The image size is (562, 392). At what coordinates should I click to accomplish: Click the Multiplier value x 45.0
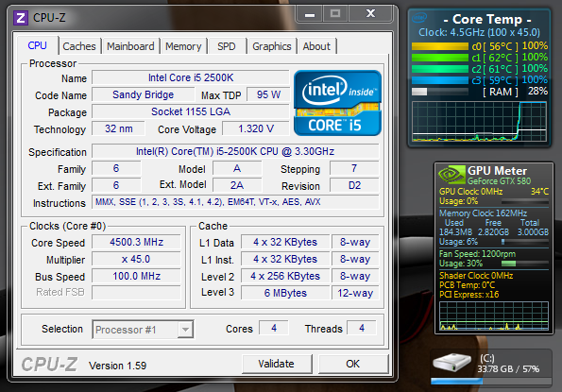pyautogui.click(x=136, y=259)
